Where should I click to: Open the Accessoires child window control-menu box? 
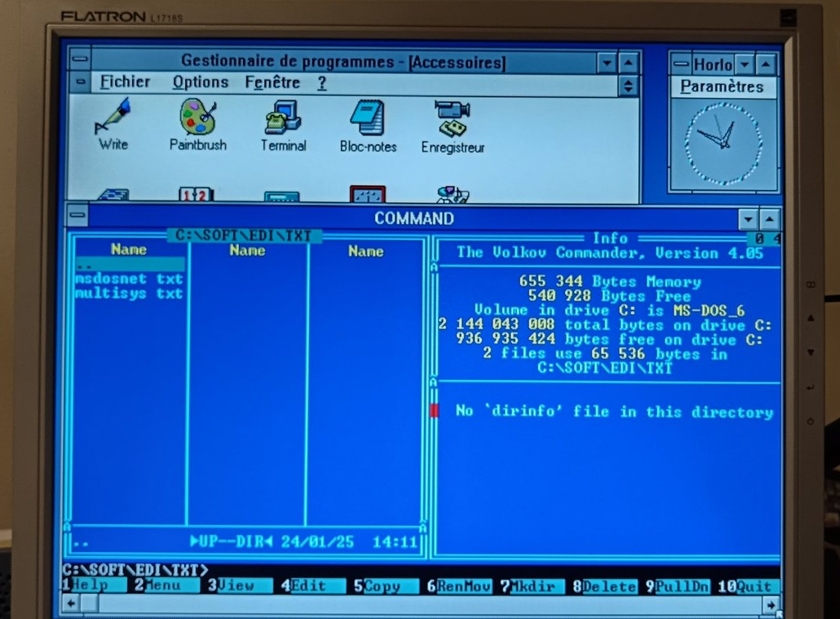point(80,82)
